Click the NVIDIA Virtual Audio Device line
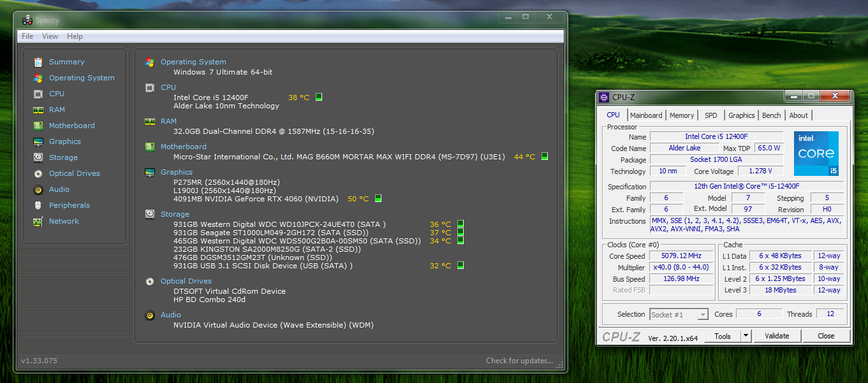 pyautogui.click(x=274, y=325)
